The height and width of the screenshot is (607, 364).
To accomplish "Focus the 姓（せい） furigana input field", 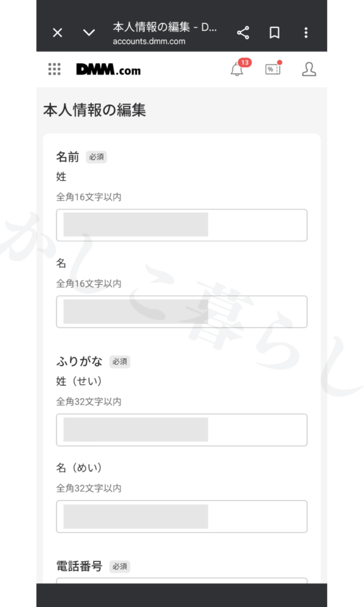I will click(x=181, y=430).
